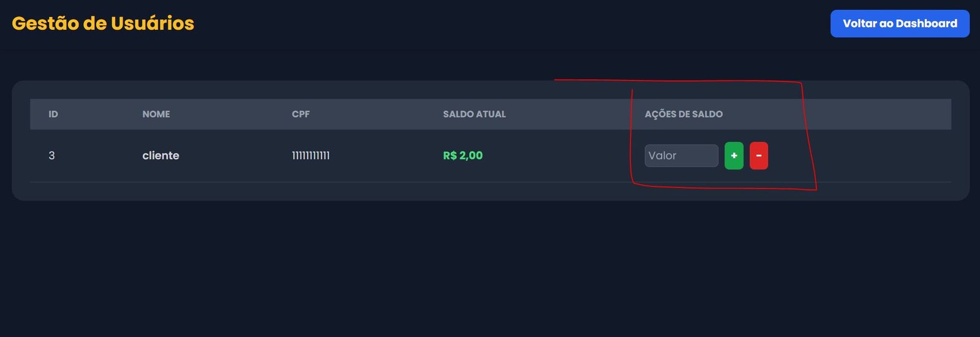Click the top bar space between title and Dashboard button
This screenshot has height=337, width=980.
pyautogui.click(x=508, y=24)
